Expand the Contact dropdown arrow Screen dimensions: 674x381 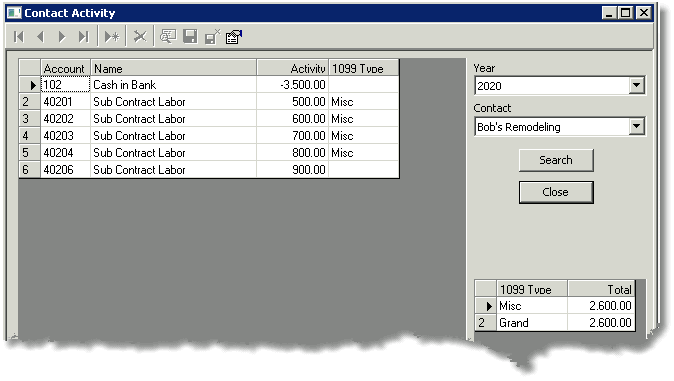tap(637, 126)
